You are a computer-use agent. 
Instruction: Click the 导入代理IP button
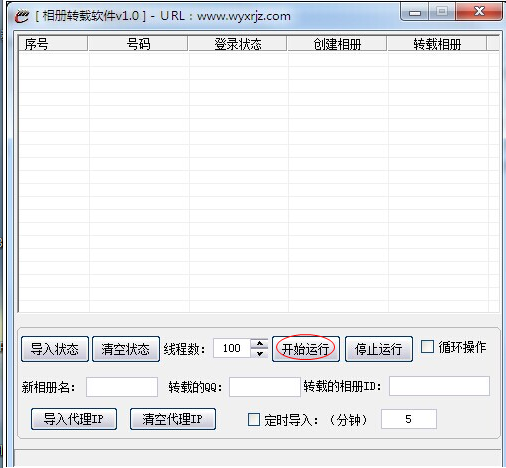click(x=74, y=419)
